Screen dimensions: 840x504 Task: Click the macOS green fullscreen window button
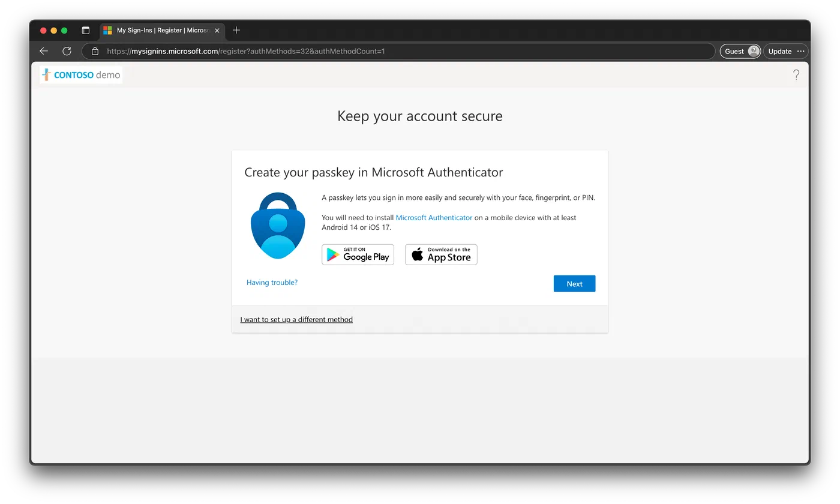(x=64, y=31)
